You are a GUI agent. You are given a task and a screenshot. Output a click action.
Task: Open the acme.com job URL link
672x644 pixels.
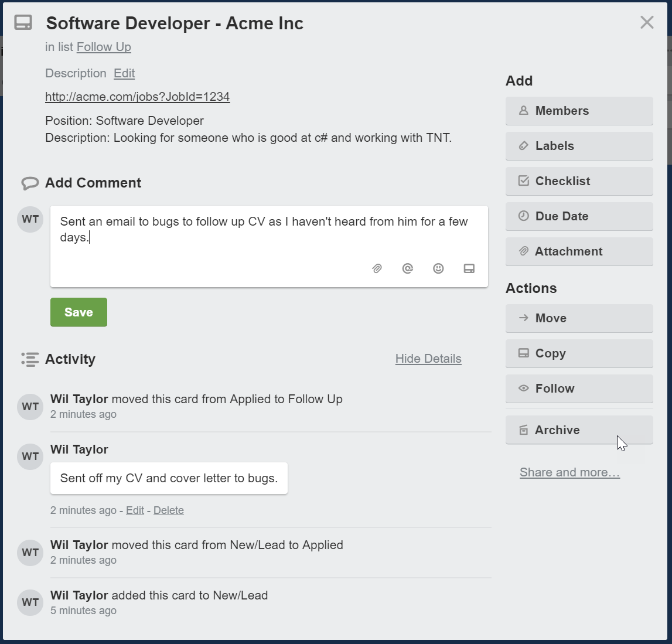point(138,97)
